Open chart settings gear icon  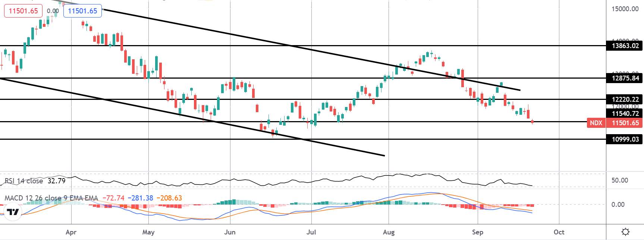click(626, 232)
